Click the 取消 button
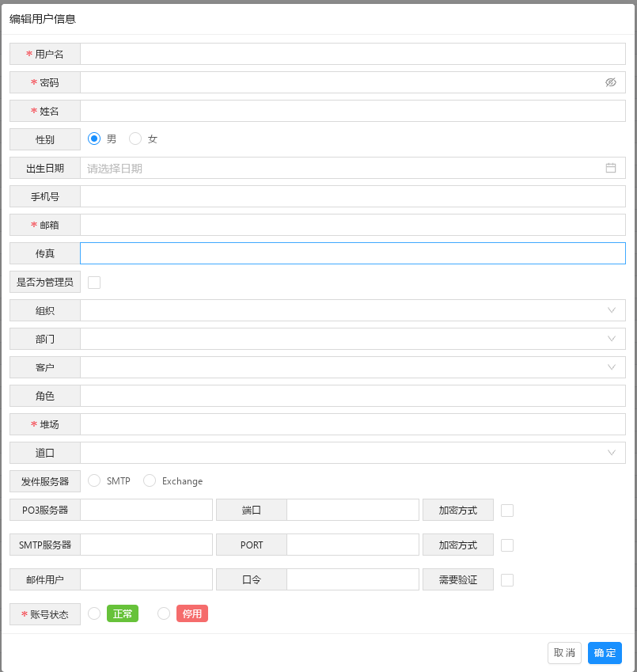 (564, 653)
